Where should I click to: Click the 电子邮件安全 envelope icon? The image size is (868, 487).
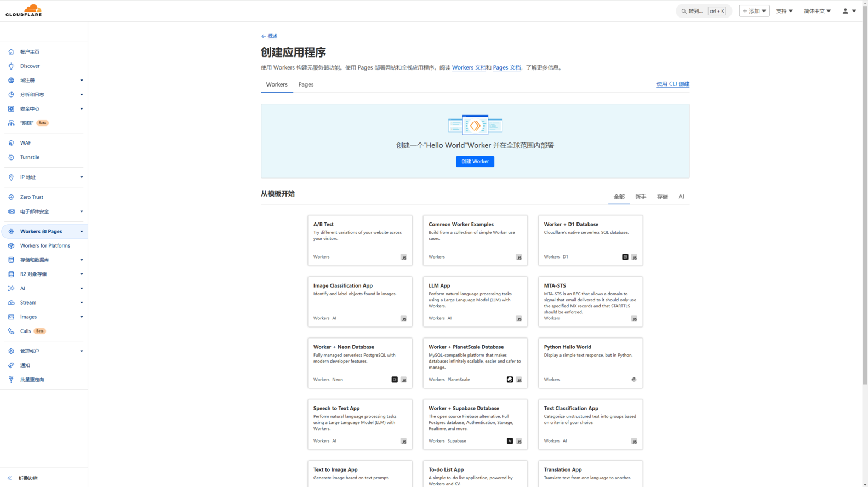(11, 211)
